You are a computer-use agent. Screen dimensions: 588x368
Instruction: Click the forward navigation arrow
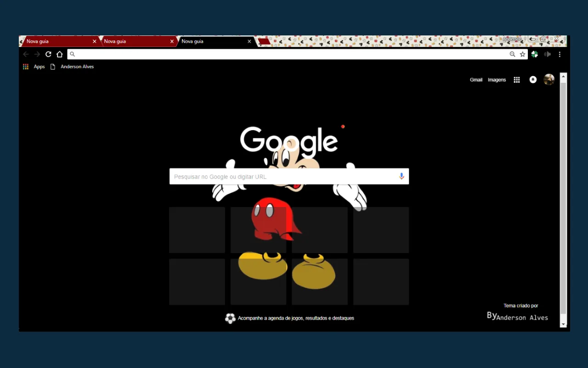coord(37,54)
